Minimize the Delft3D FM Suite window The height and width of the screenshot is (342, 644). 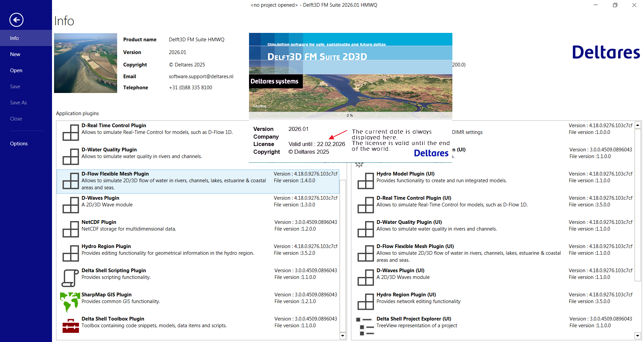[596, 5]
